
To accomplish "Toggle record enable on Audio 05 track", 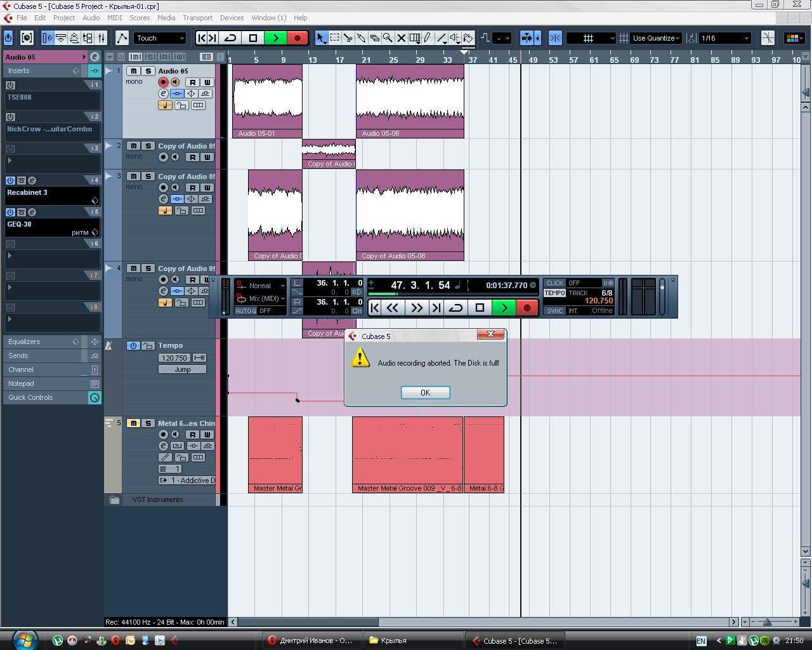I will (x=163, y=83).
